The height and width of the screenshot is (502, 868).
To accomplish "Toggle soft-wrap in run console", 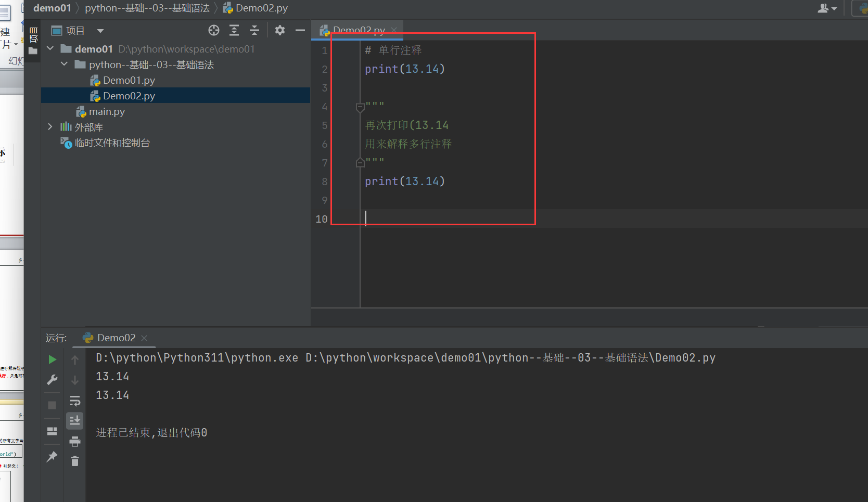I will pos(75,401).
